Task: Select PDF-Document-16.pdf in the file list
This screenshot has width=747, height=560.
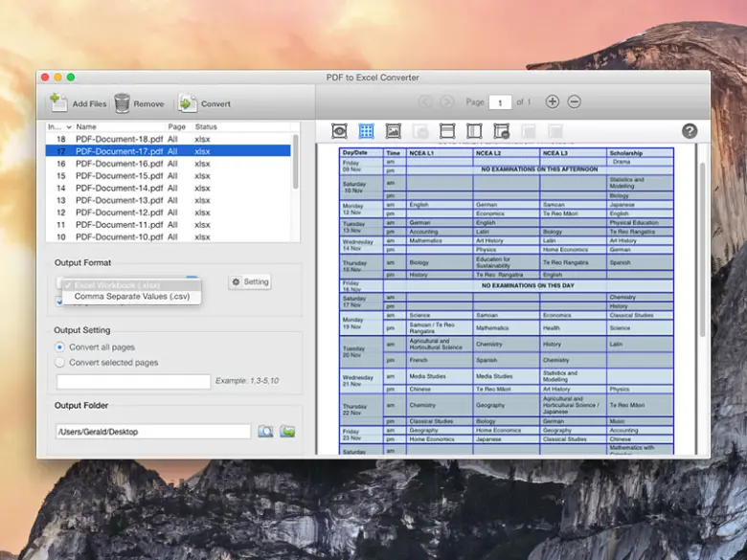Action: pyautogui.click(x=169, y=164)
